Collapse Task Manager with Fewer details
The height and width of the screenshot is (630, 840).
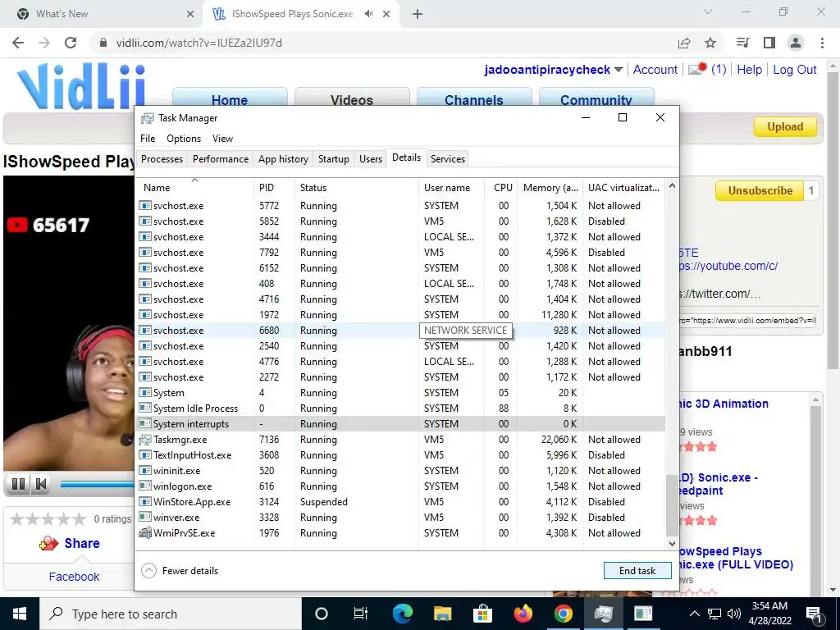click(180, 571)
